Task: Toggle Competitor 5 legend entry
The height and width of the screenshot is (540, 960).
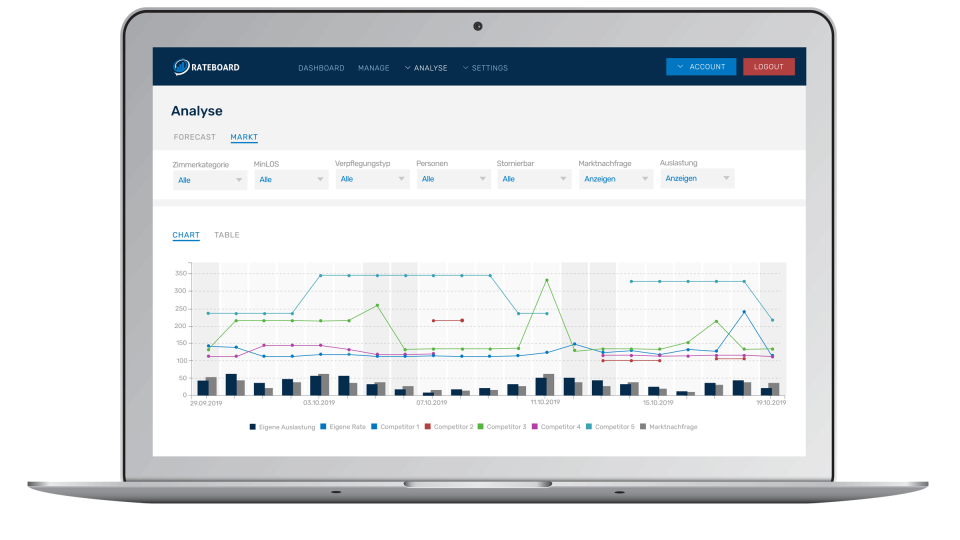Action: coord(610,427)
